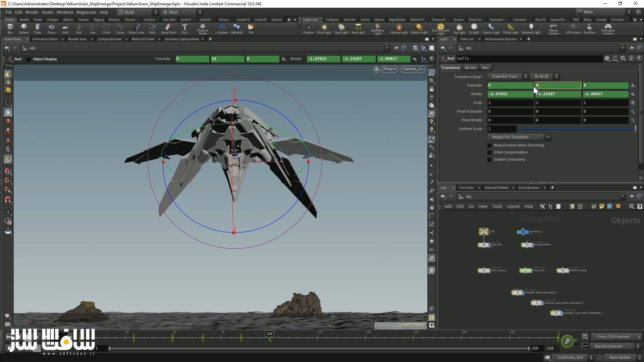This screenshot has width=644, height=362.
Task: Open the Material Palette tab
Action: pyautogui.click(x=496, y=188)
